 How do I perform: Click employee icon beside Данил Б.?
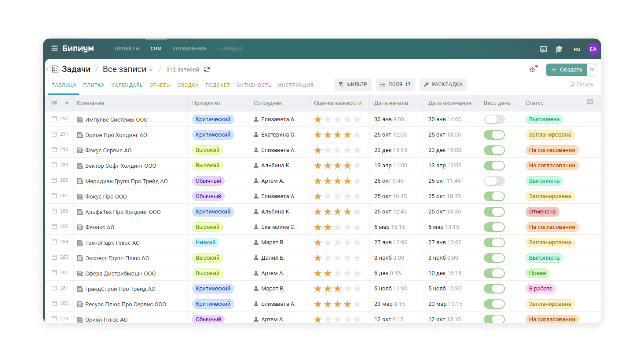pos(256,258)
